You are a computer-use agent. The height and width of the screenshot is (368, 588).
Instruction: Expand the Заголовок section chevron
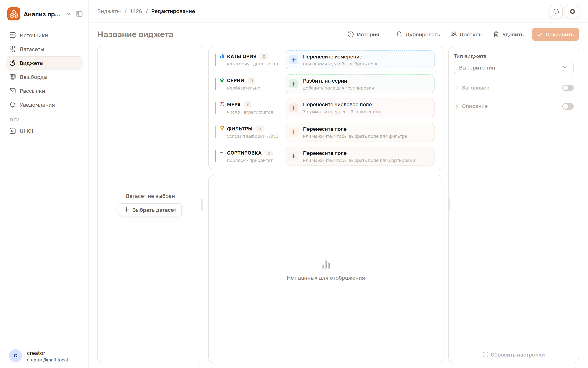click(457, 88)
